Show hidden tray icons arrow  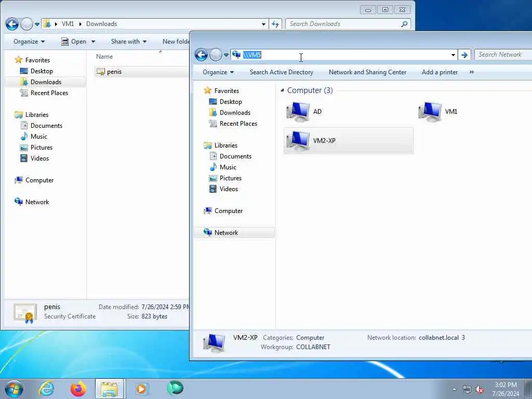pos(454,389)
